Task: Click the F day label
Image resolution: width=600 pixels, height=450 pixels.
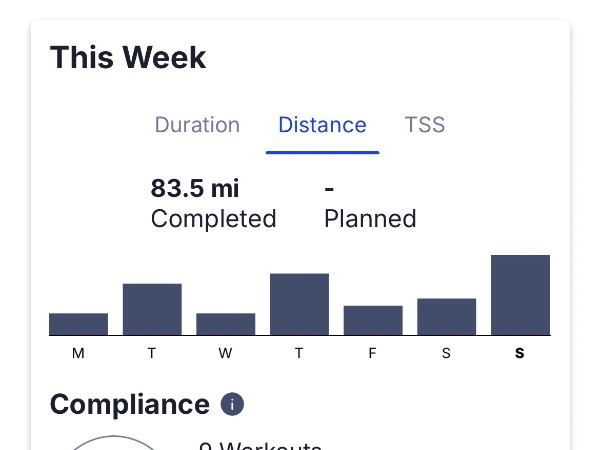Action: pyautogui.click(x=373, y=354)
